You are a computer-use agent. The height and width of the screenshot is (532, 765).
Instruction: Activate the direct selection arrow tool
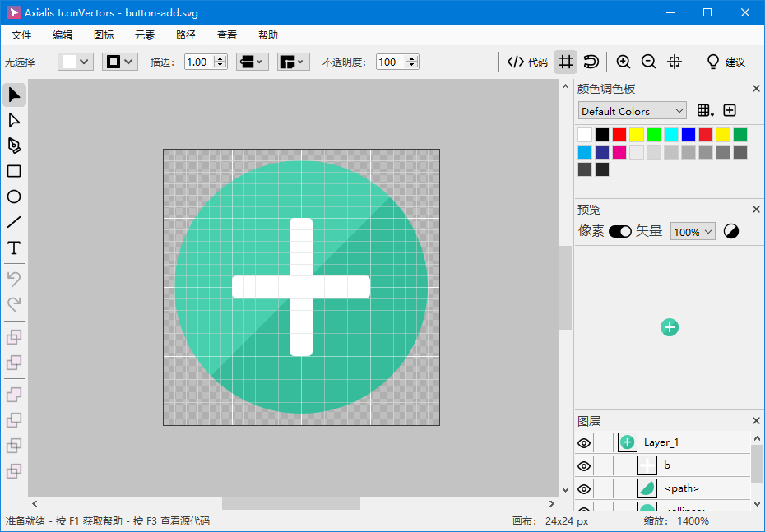(14, 120)
